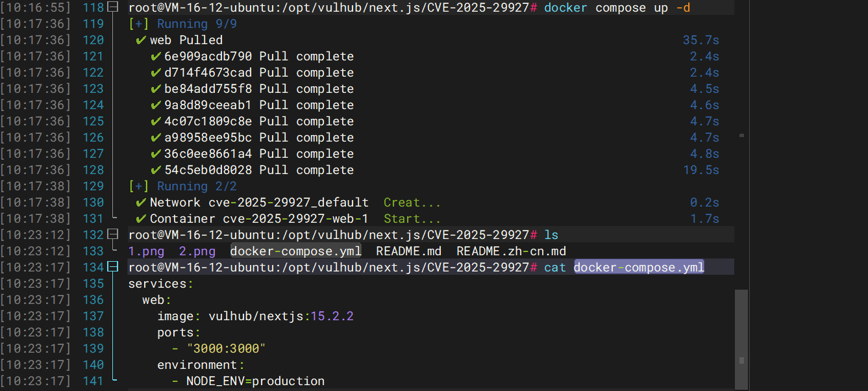Fold the cat docker-compose.yml command block
Screen dimensions: 868x391
(x=113, y=267)
